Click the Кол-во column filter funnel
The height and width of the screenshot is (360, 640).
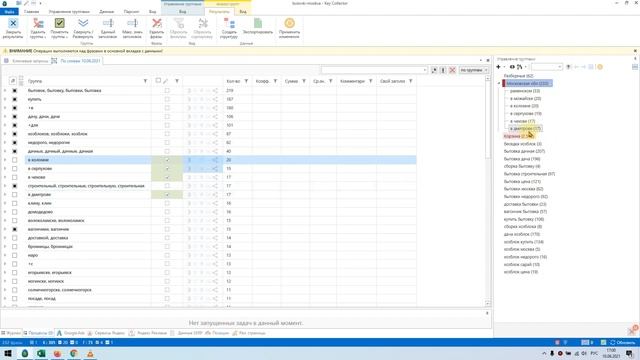(246, 81)
